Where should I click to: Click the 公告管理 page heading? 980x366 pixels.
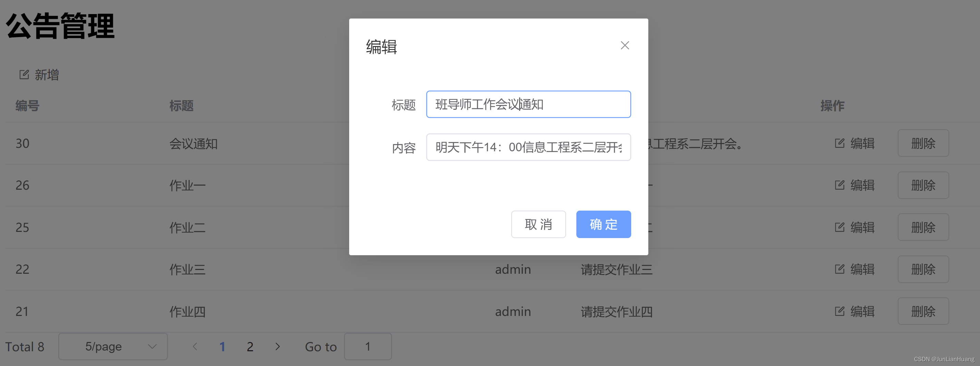pos(61,26)
